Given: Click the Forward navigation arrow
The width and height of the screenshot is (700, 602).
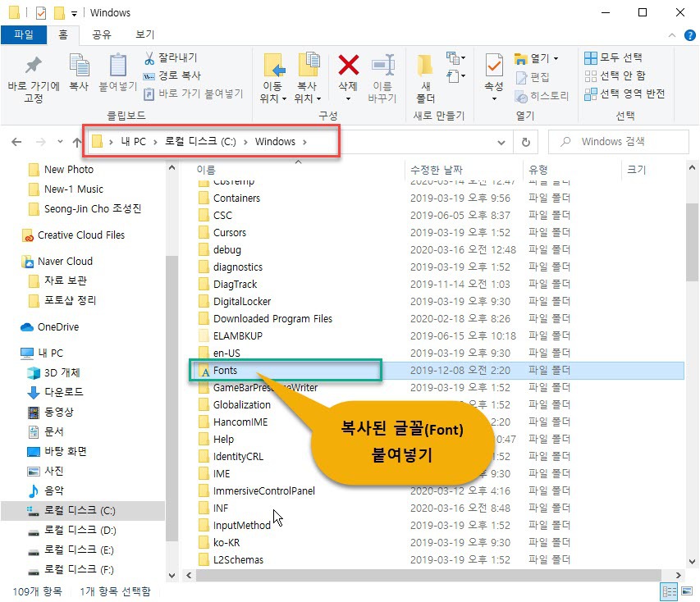Looking at the screenshot, I should click(41, 142).
